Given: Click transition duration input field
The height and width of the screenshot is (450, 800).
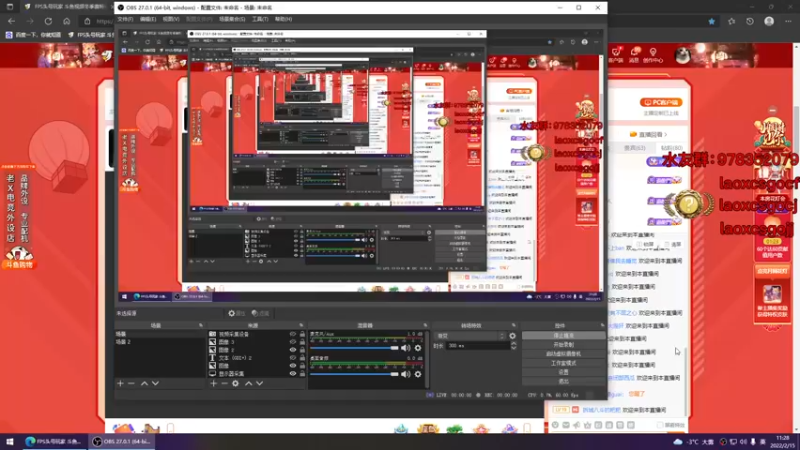Looking at the screenshot, I should pos(477,345).
